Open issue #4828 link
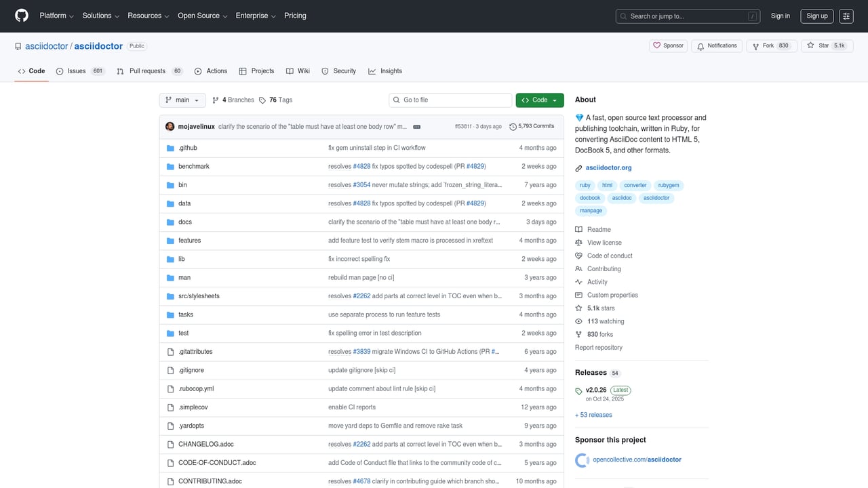868x488 pixels. click(361, 166)
